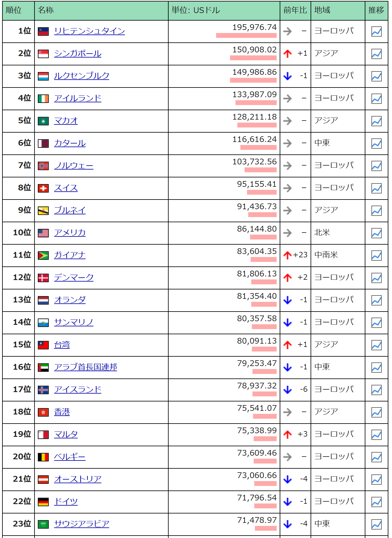Open the trend chart icon for America
The image size is (392, 538).
376,233
